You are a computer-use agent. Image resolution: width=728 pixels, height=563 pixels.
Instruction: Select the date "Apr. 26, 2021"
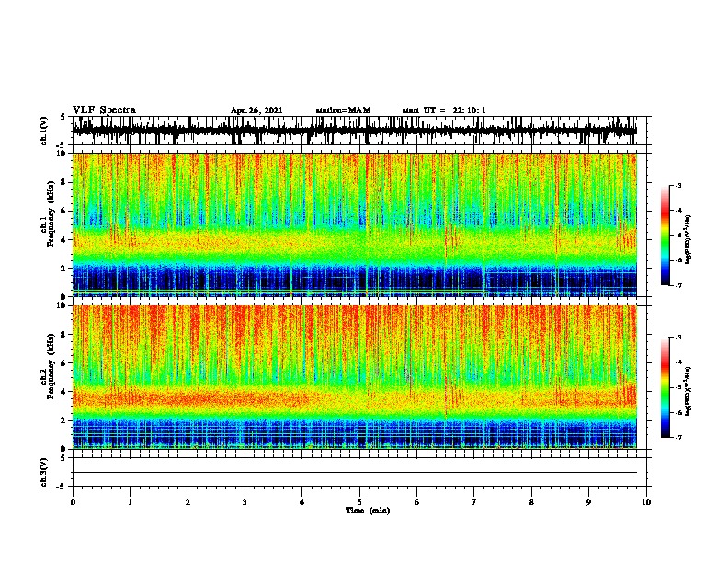pyautogui.click(x=256, y=110)
